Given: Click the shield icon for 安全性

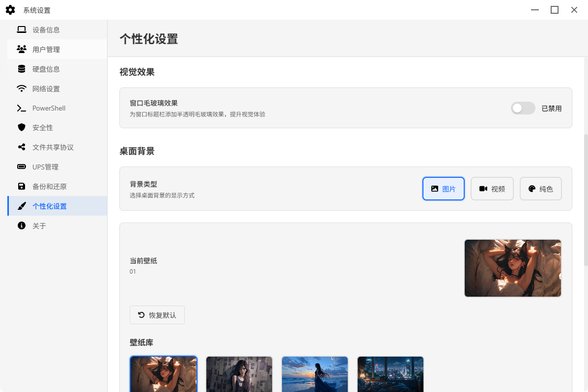Looking at the screenshot, I should (x=22, y=128).
